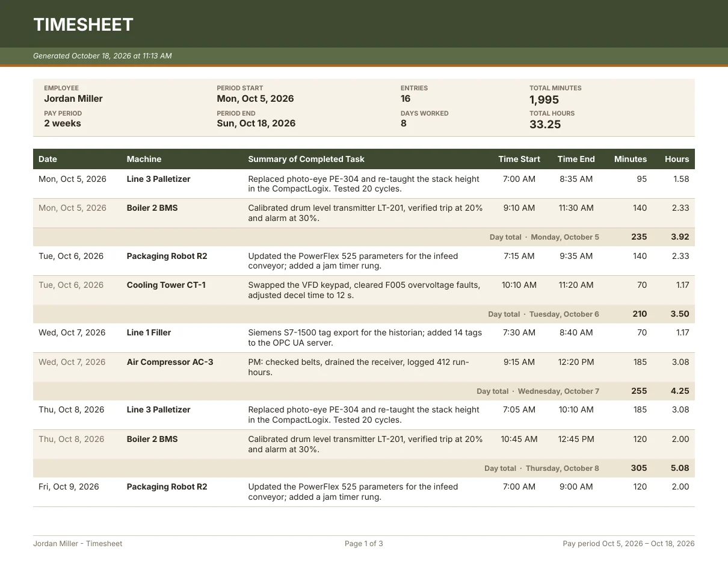Click the total minutes value '1,995'
Viewport: 728px width, 563px height.
click(544, 100)
